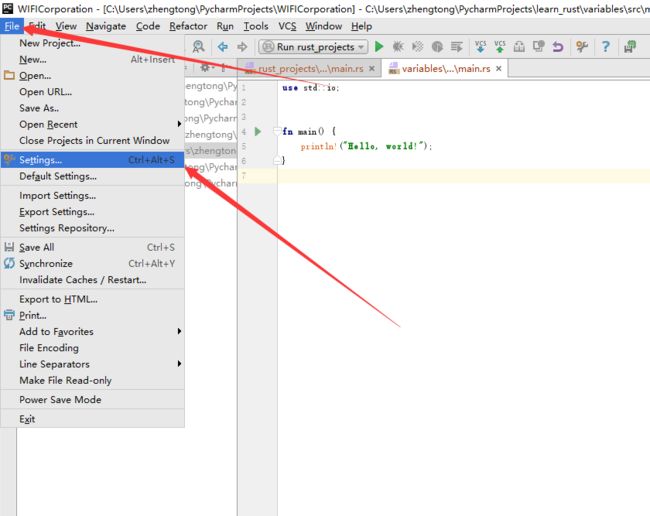The image size is (650, 516).
Task: Choose Save As.. in File menu
Action: click(92, 108)
